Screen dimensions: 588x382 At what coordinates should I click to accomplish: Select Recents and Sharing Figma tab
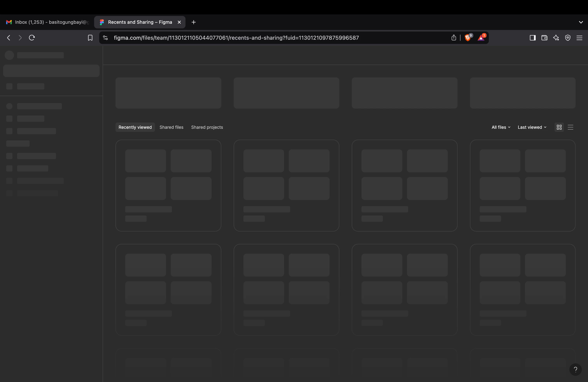pyautogui.click(x=140, y=22)
